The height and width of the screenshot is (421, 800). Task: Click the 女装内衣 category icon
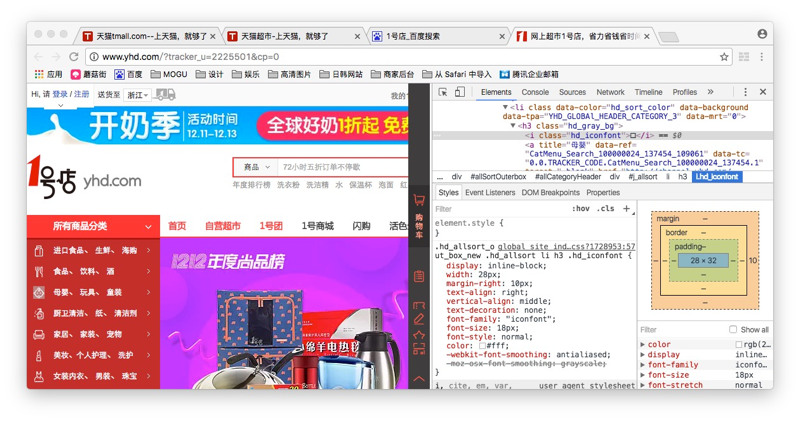(39, 377)
